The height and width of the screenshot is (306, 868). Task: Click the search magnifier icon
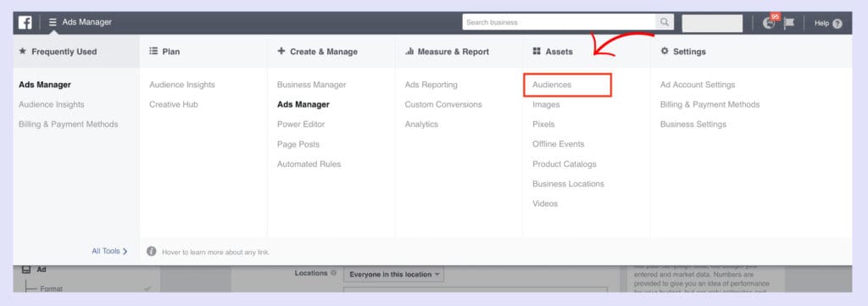665,22
